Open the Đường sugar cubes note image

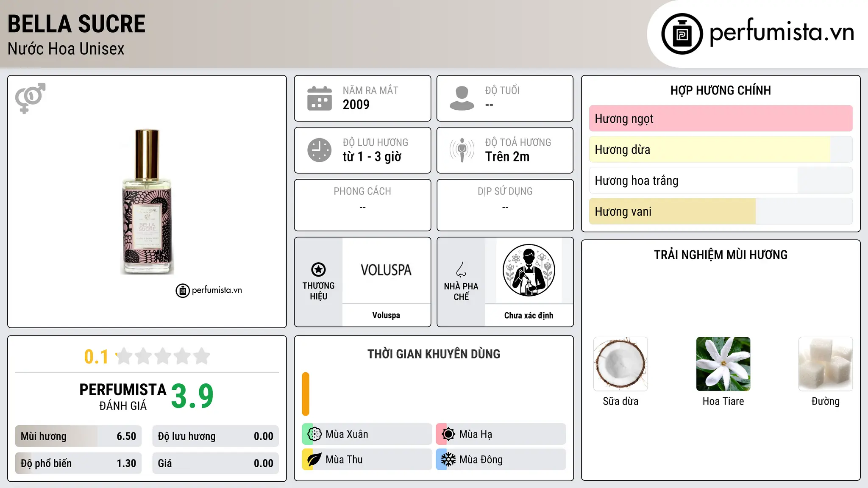click(826, 364)
